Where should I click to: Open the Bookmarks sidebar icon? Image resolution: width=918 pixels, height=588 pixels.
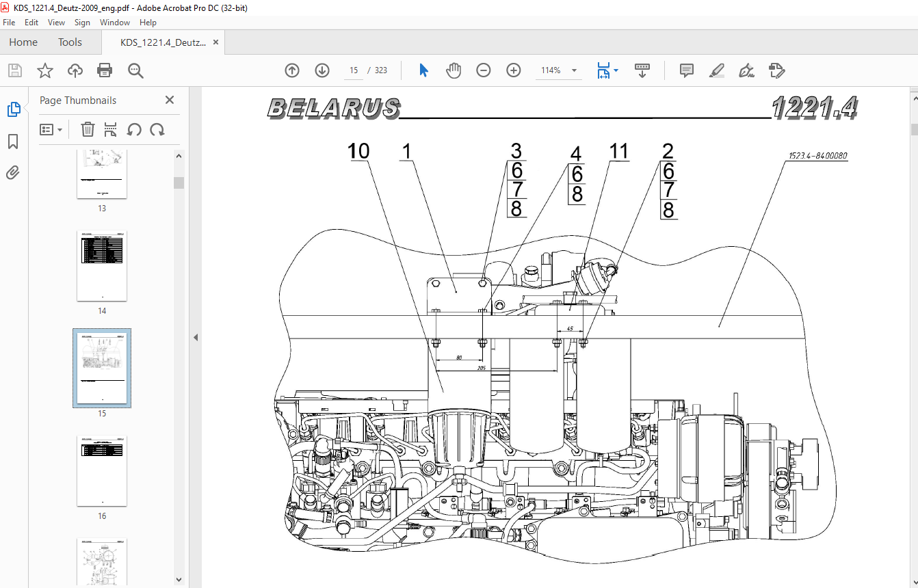click(13, 142)
